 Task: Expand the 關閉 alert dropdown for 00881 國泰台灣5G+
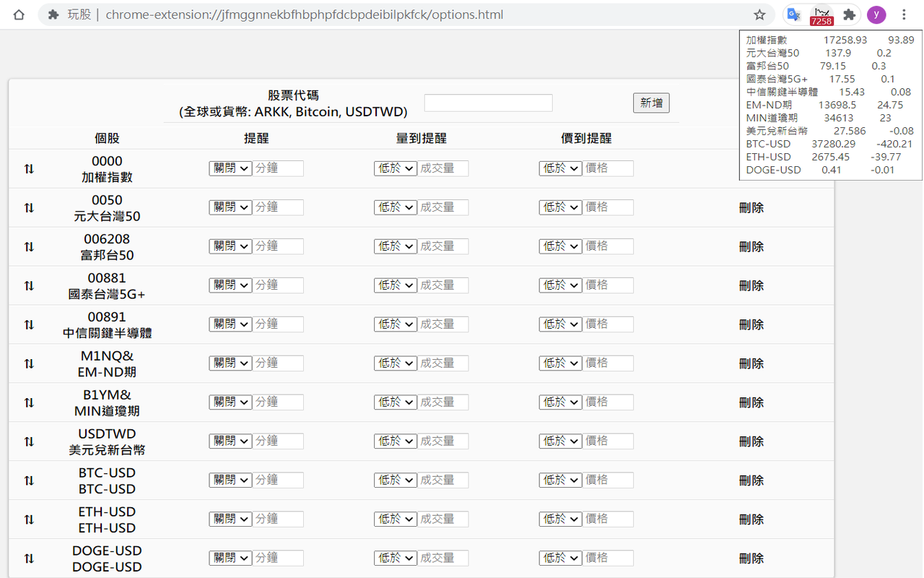tap(230, 285)
